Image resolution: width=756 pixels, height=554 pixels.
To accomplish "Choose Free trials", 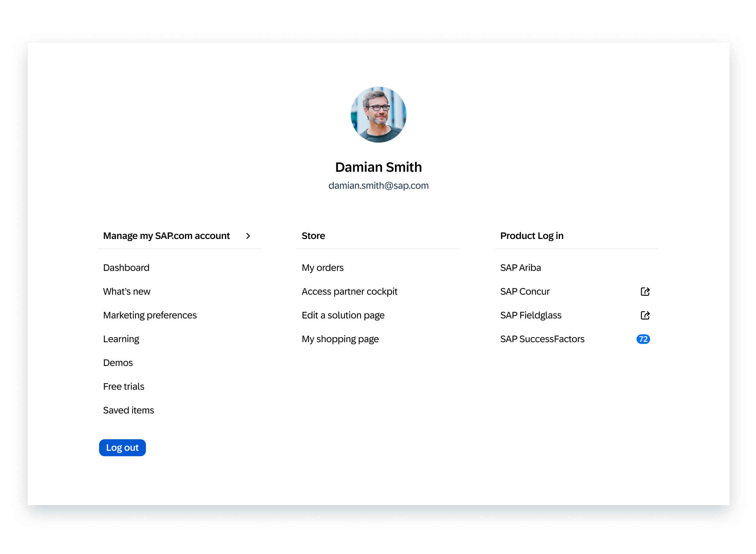I will [124, 387].
